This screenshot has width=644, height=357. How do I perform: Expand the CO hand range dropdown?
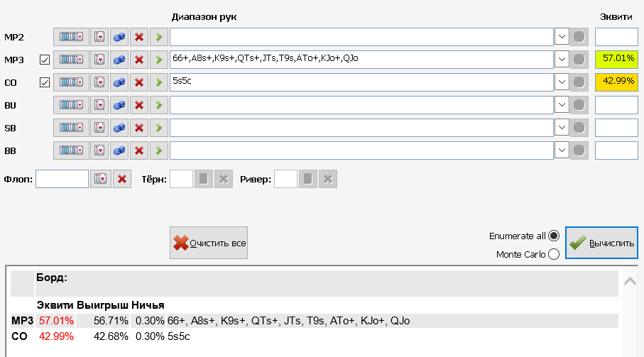pos(562,82)
